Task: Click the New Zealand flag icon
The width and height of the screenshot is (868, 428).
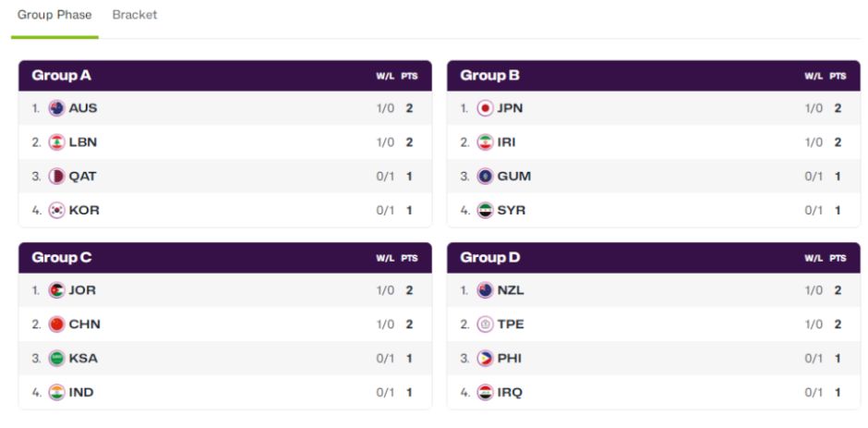Action: point(485,290)
